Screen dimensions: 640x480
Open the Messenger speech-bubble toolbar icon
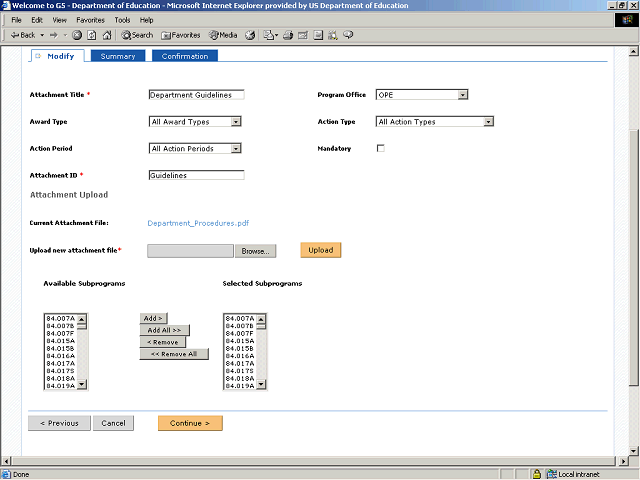tap(348, 35)
